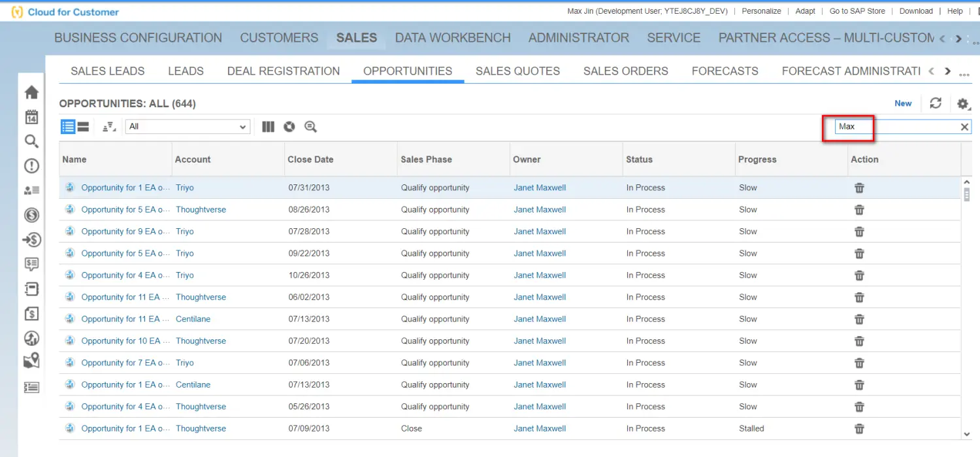Open the globe chart icon in sidebar
The height and width of the screenshot is (457, 980).
[x=31, y=338]
